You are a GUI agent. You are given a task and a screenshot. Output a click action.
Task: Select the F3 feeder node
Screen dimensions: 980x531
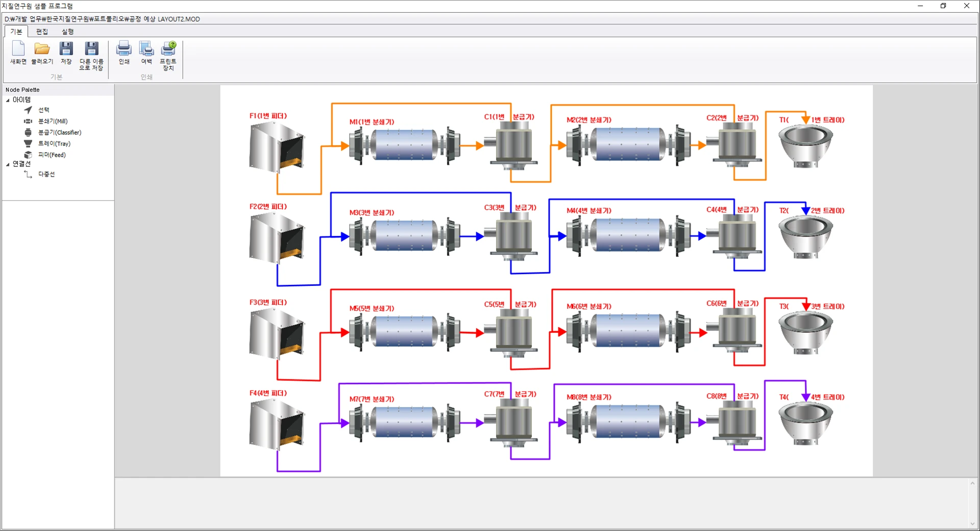coord(277,334)
